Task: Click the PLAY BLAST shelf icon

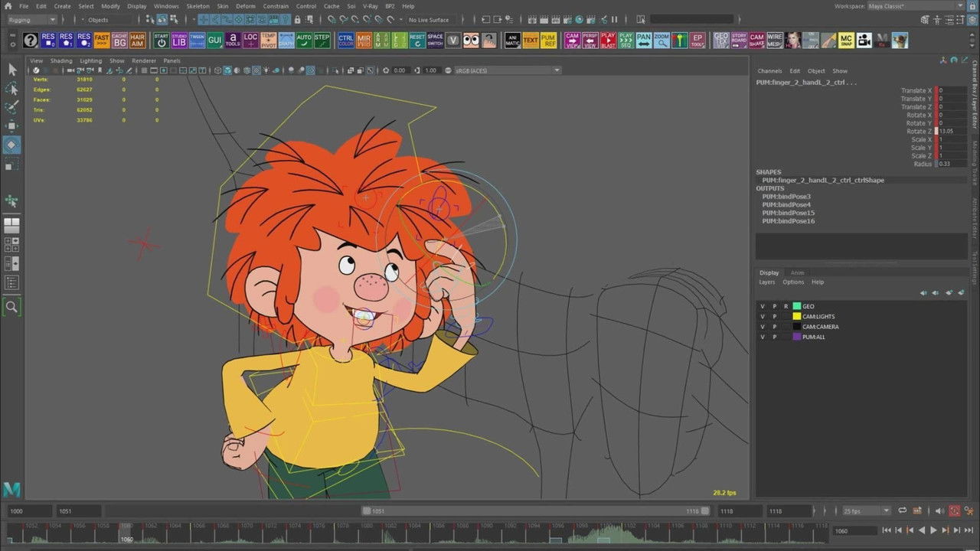Action: pyautogui.click(x=608, y=40)
